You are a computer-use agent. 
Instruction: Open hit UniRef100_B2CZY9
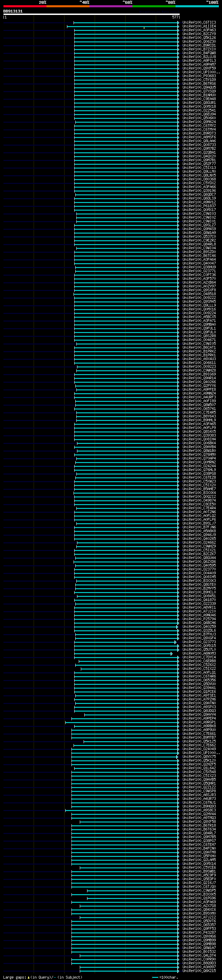(x=199, y=34)
